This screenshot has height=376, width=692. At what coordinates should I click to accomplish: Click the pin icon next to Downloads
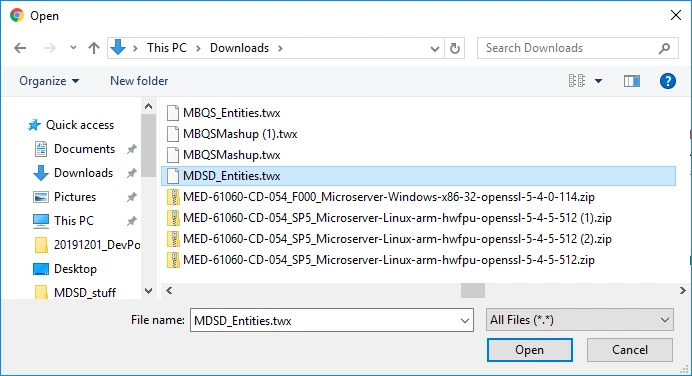coord(132,173)
